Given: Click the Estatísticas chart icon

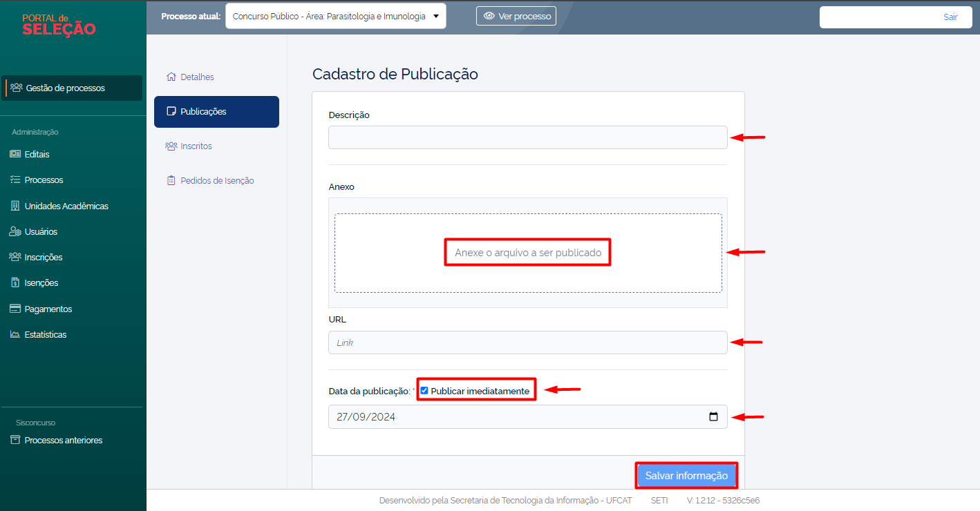Looking at the screenshot, I should (x=15, y=334).
